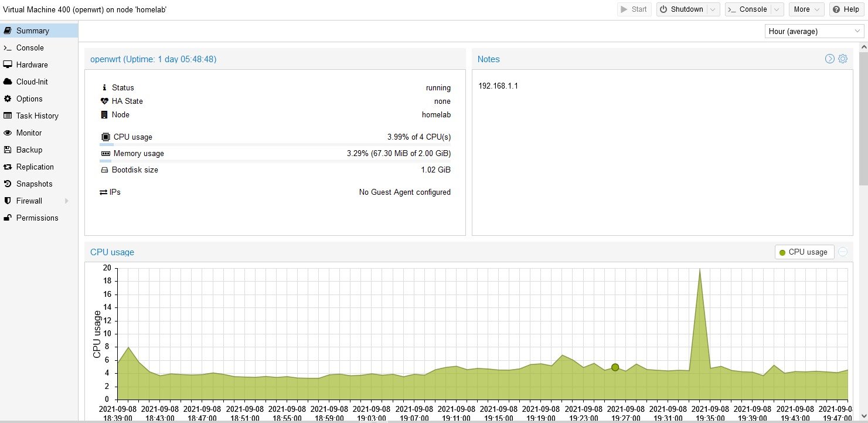
Task: Click the Notes panel collapse arrow icon
Action: point(830,59)
